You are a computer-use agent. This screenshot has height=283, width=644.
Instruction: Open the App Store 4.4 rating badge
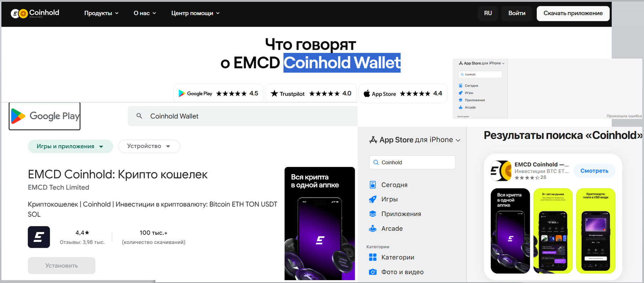coord(403,93)
